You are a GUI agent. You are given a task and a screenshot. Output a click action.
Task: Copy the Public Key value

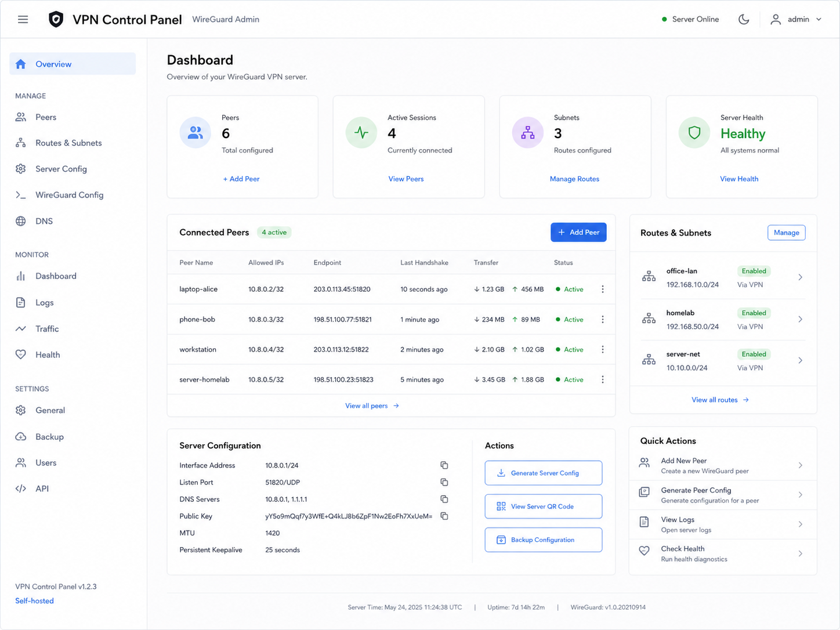444,516
